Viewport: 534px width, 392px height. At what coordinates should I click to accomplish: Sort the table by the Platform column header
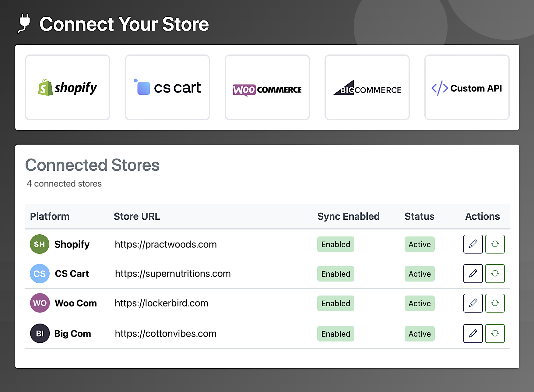click(50, 216)
